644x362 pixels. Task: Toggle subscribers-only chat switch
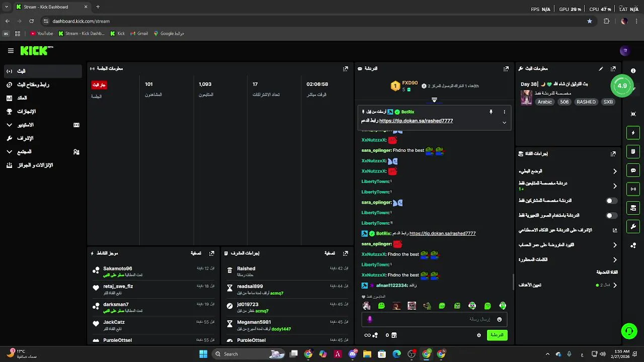611,201
